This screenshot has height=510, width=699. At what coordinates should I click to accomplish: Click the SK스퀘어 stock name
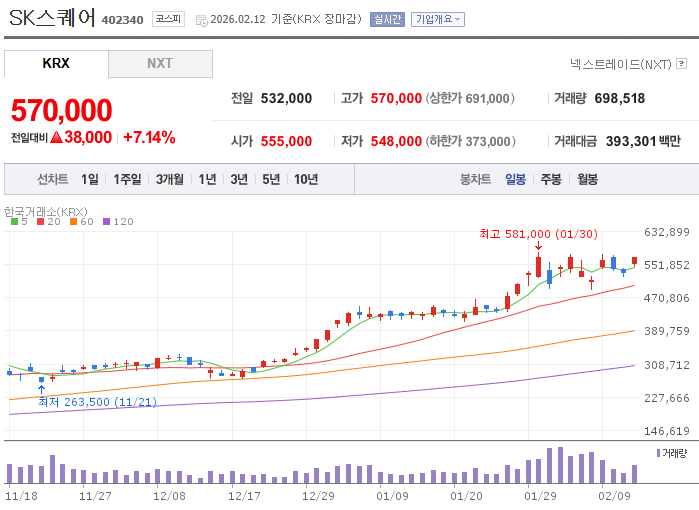[x=52, y=18]
